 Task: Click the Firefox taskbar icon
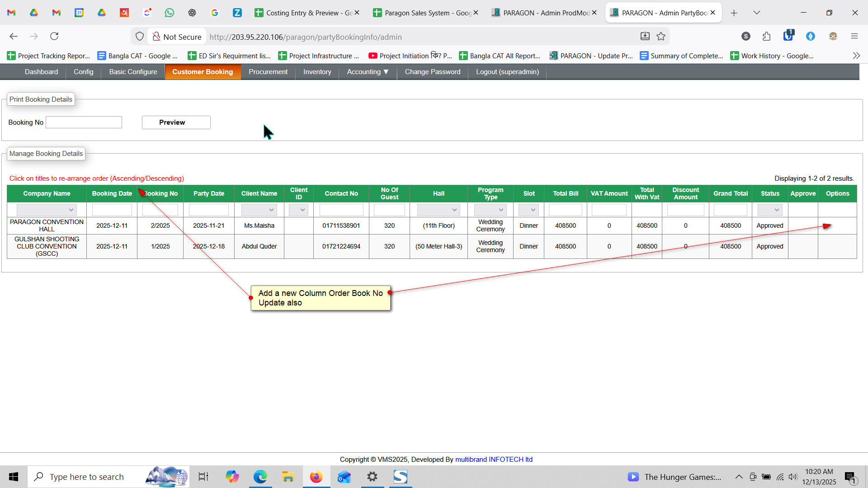[x=316, y=477]
